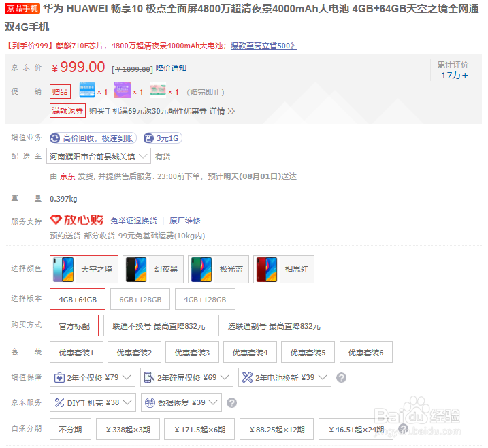488x448 pixels.
Task: Choose the 4GB+128GB version
Action: coord(205,299)
